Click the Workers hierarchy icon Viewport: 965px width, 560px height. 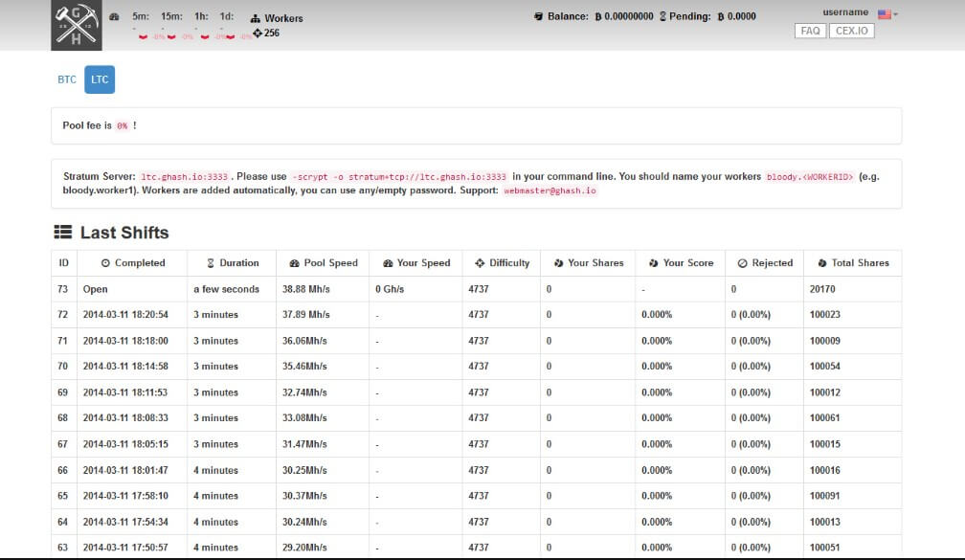coord(256,18)
